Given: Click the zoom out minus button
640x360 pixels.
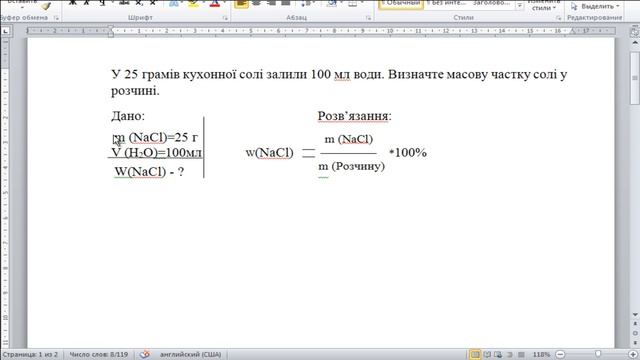Looking at the screenshot, I should [561, 354].
